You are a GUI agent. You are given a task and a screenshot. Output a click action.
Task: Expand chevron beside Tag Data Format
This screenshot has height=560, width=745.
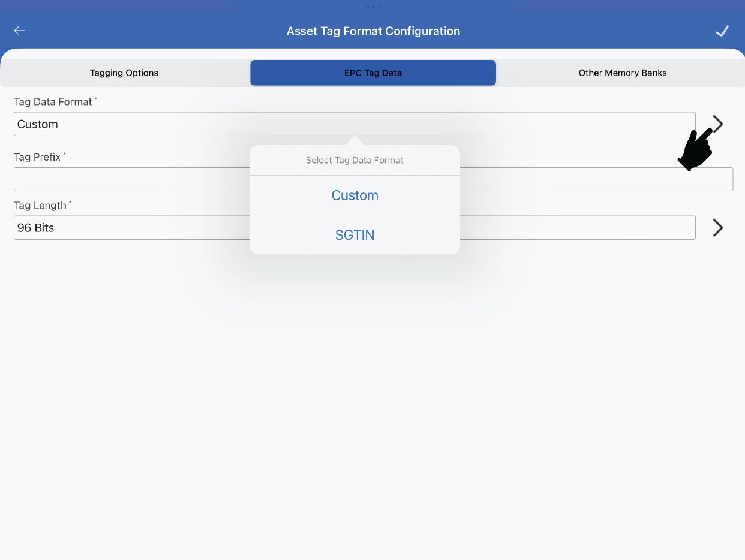tap(718, 124)
